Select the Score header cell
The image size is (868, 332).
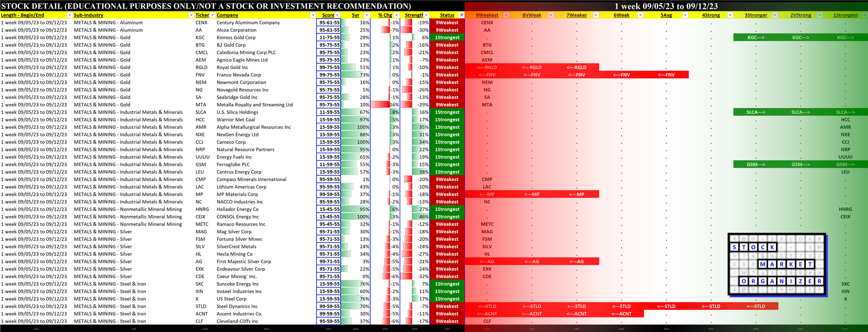329,15
